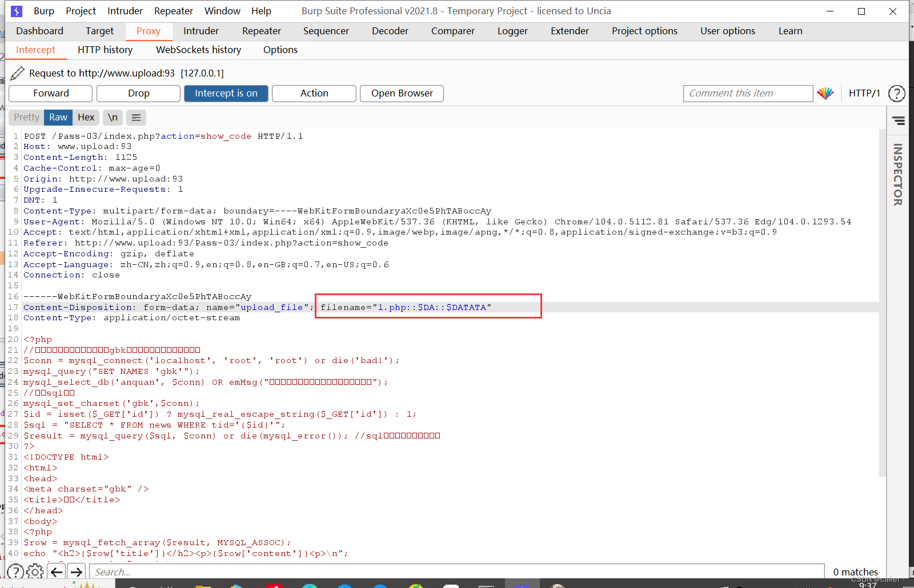
Task: Switch to the Intruder tool tab
Action: (x=201, y=31)
